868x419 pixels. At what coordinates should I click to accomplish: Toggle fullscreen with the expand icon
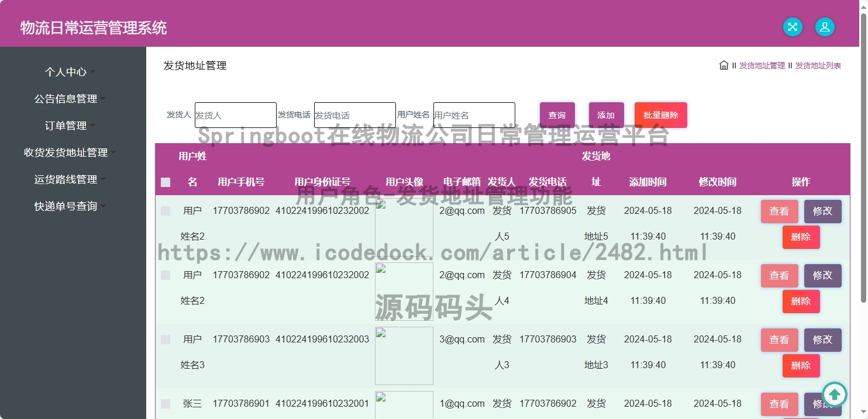[x=793, y=27]
